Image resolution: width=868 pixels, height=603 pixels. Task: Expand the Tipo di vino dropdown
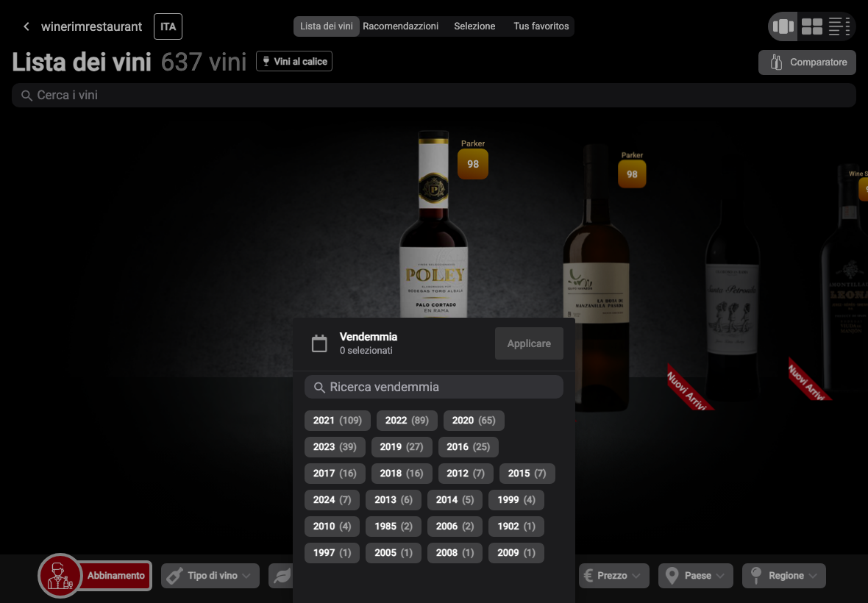[x=210, y=576]
